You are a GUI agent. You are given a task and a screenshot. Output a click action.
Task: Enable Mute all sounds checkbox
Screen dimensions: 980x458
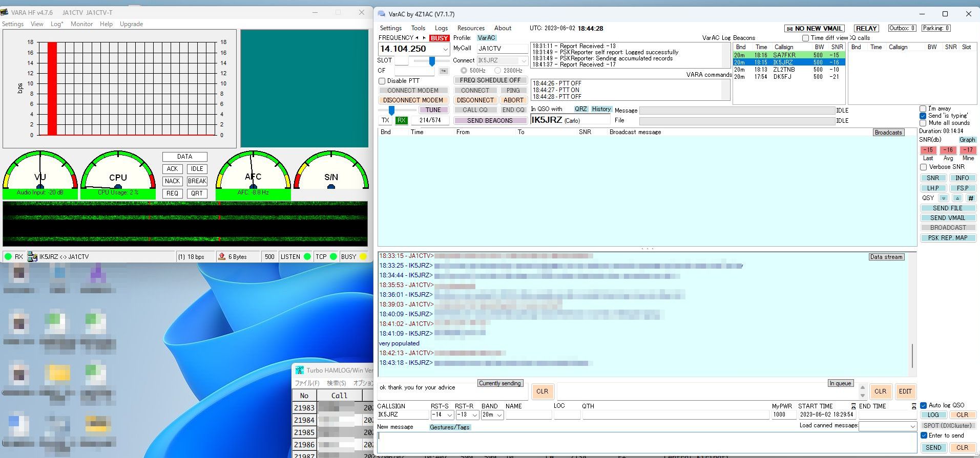[x=923, y=123]
